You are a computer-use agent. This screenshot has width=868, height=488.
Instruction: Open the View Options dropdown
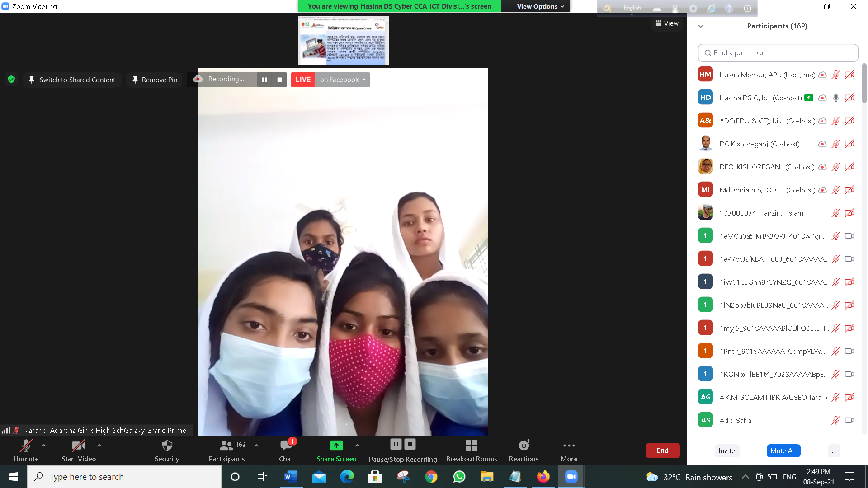540,6
